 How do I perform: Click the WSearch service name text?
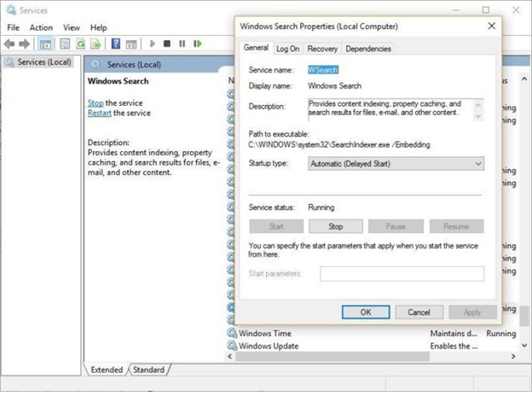pyautogui.click(x=323, y=70)
